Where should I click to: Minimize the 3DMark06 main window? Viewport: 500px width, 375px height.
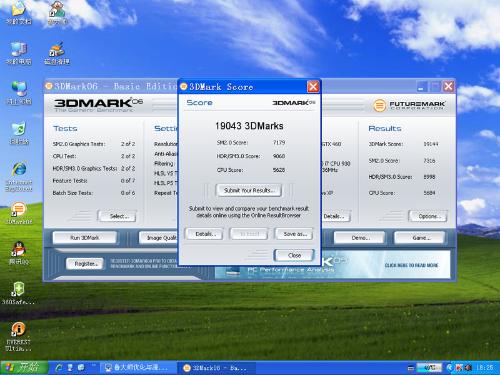click(422, 87)
